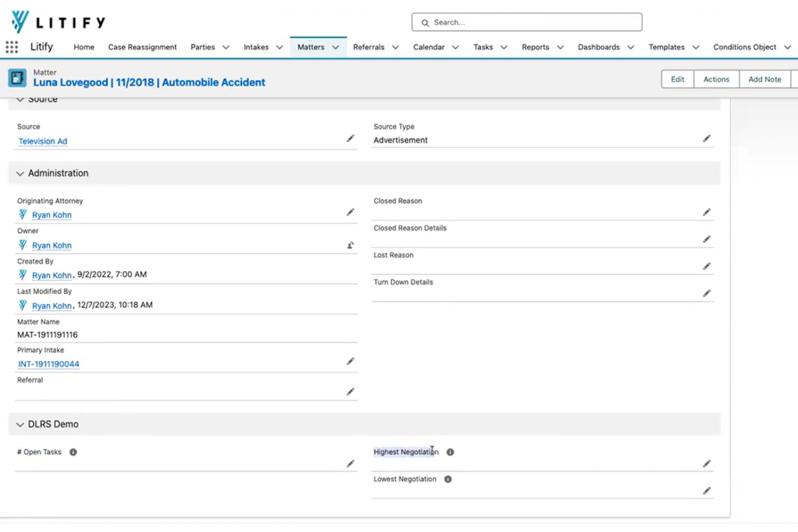Collapse the Source section
The width and height of the screenshot is (798, 532).
pos(20,99)
